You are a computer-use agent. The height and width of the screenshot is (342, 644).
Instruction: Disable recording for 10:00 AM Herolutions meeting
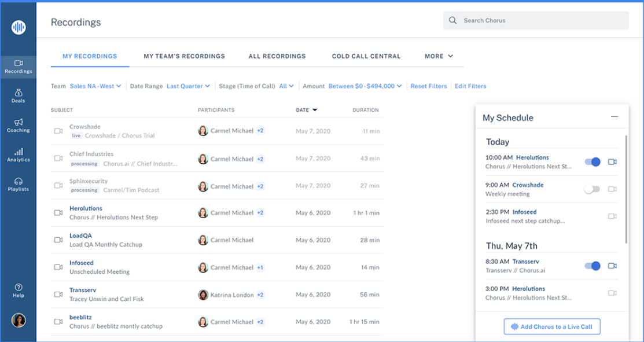click(593, 162)
